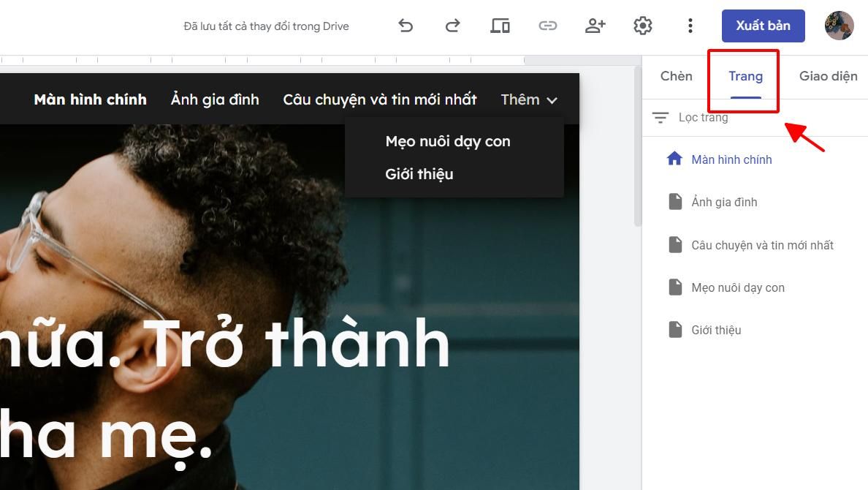Click the Undo arrow icon
The height and width of the screenshot is (490, 868).
406,26
